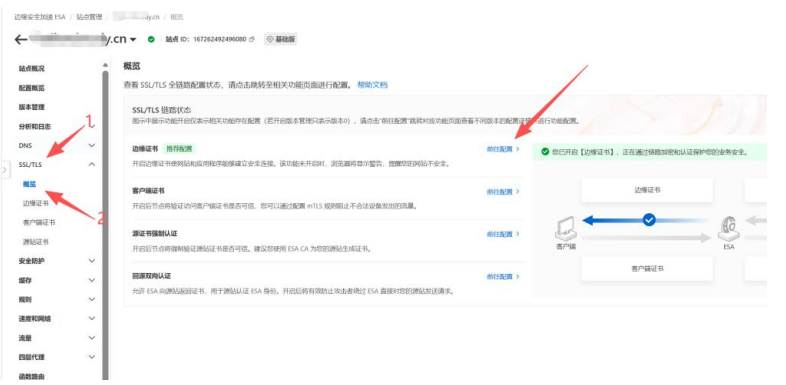
Task: Click the 回源双向认证 row title
Action: coord(151,276)
